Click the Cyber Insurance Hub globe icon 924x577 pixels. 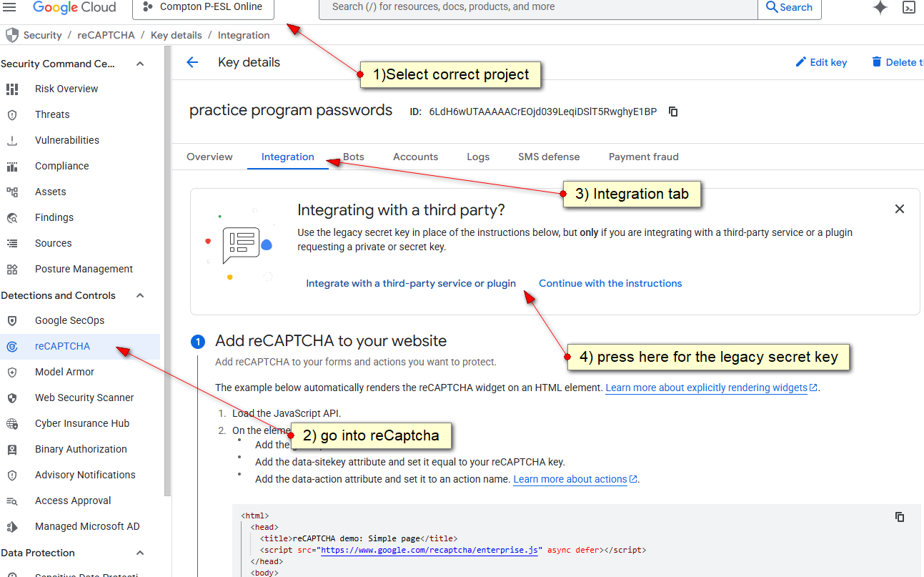click(x=12, y=423)
